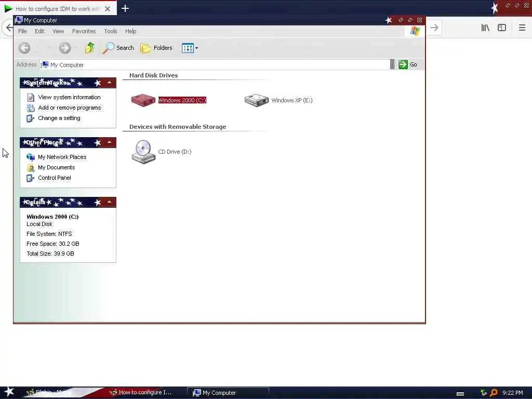Collapse the System Tasks panel

pyautogui.click(x=109, y=83)
